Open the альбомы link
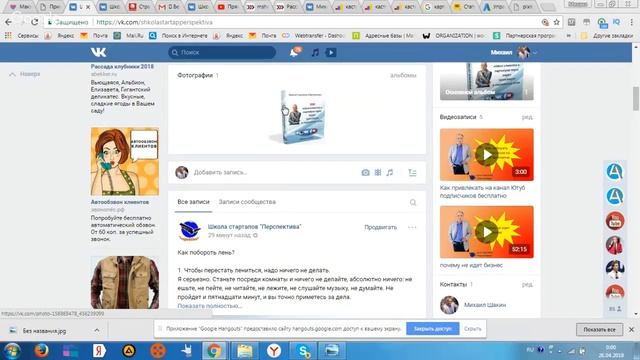 pos(403,76)
